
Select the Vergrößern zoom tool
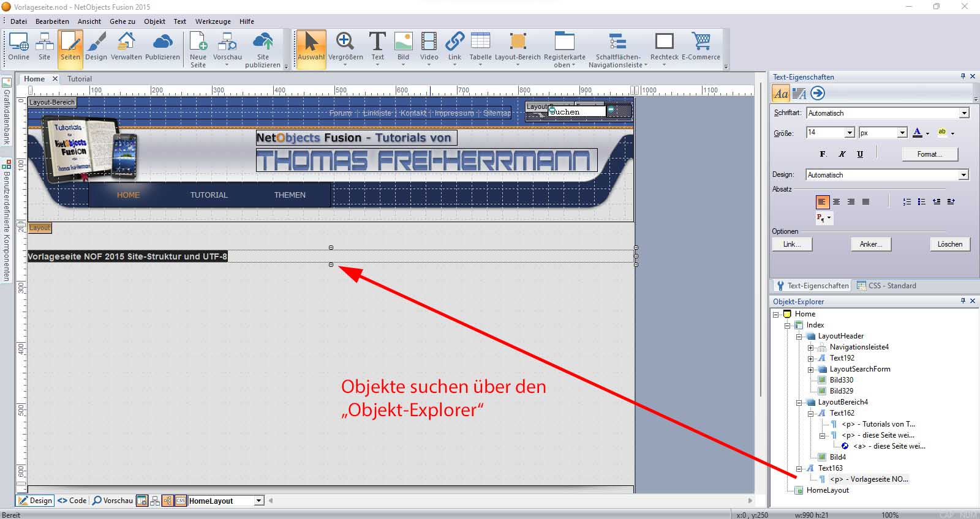pyautogui.click(x=345, y=47)
